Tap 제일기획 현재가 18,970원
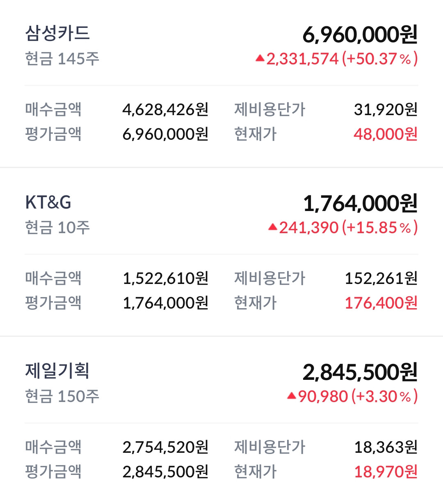Image resolution: width=443 pixels, height=504 pixels. pos(386,472)
